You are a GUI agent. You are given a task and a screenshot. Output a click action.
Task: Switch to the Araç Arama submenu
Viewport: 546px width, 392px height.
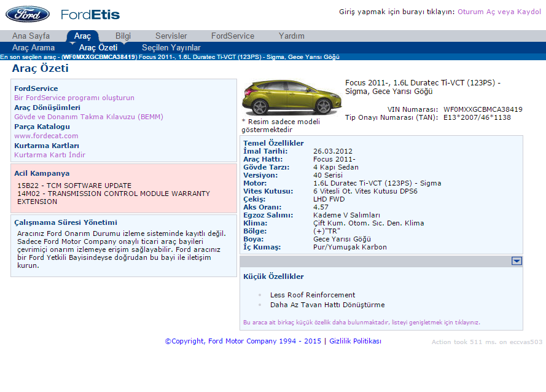pos(33,48)
